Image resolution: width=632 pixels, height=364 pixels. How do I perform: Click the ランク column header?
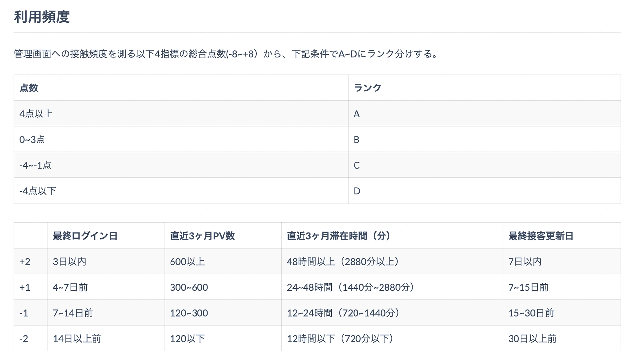click(x=485, y=88)
